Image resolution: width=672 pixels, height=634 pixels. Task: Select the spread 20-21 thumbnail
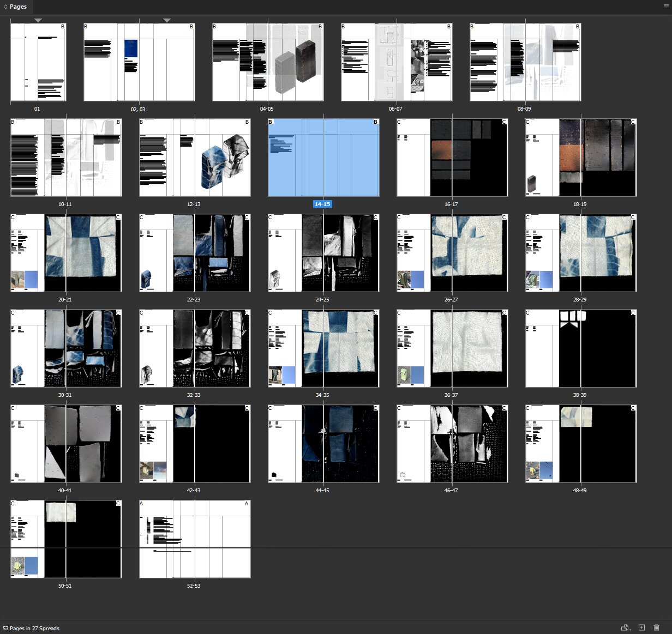pyautogui.click(x=66, y=253)
